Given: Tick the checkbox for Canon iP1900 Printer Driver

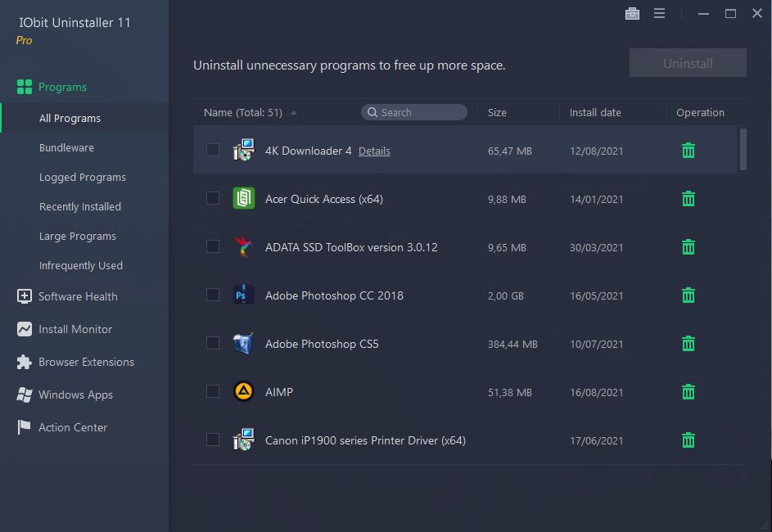Looking at the screenshot, I should pyautogui.click(x=213, y=439).
